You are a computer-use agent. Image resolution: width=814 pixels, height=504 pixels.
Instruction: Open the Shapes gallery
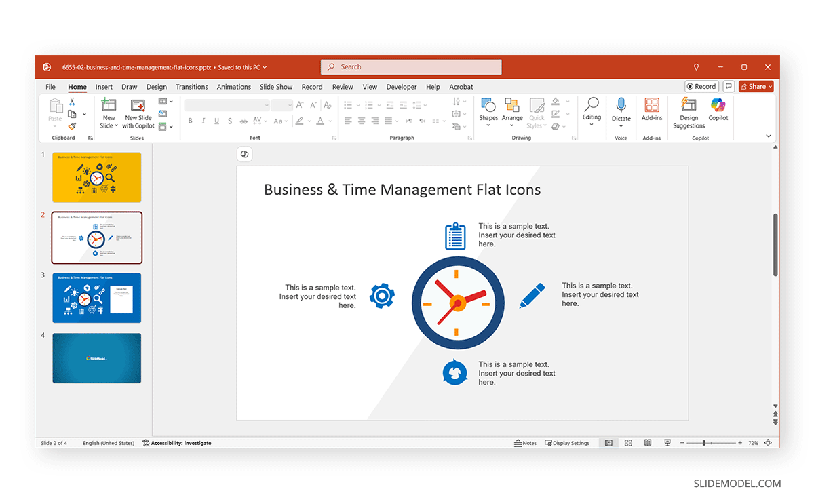click(488, 113)
